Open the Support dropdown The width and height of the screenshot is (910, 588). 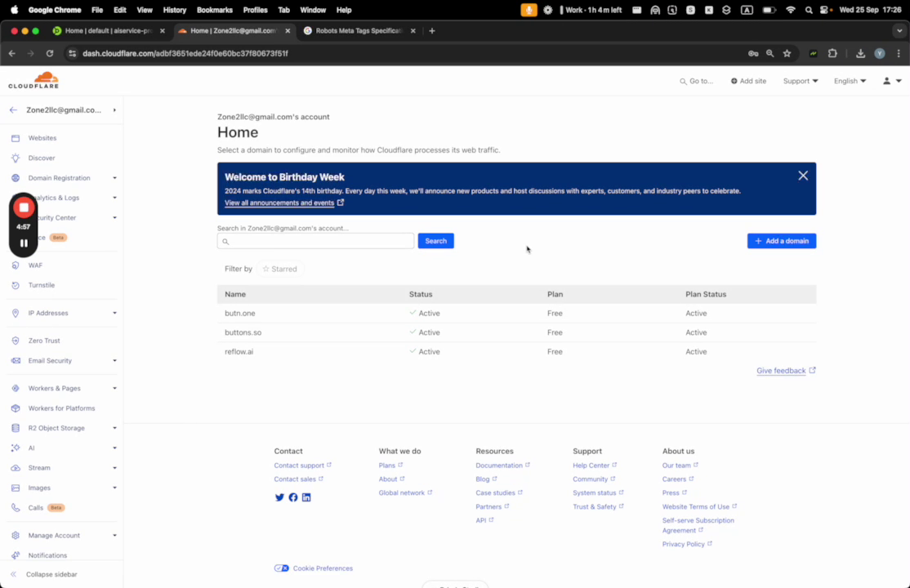coord(801,81)
